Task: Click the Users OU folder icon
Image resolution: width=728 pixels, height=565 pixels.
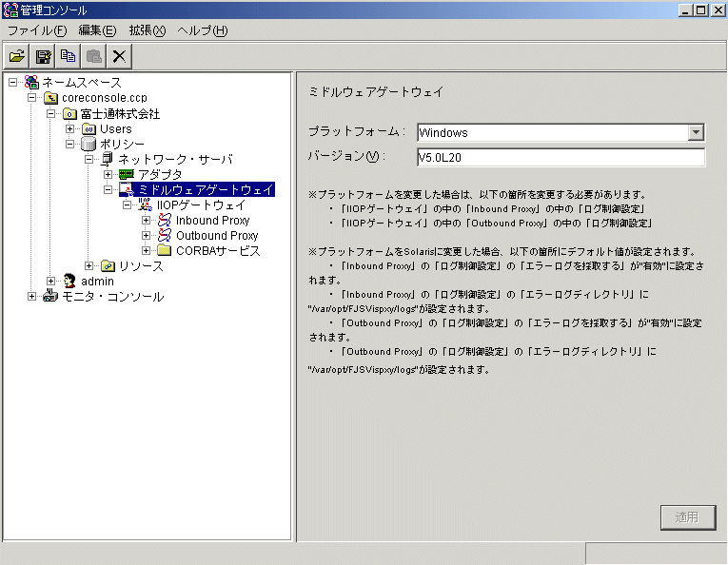Action: tap(89, 129)
